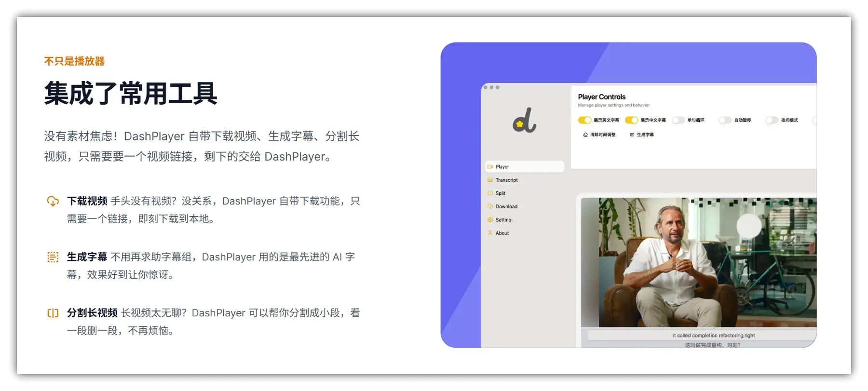Click the Download sidebar cloud icon
The height and width of the screenshot is (391, 868).
tap(490, 206)
